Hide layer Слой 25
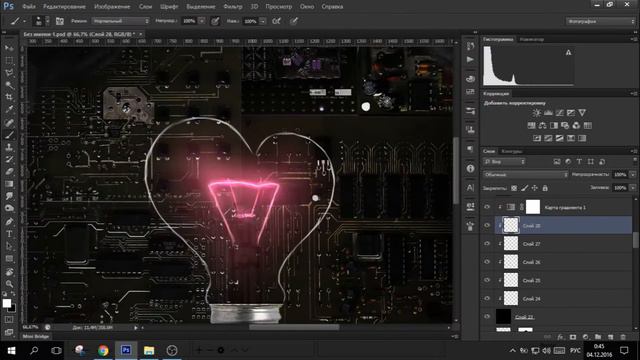The image size is (640, 360). (x=487, y=280)
